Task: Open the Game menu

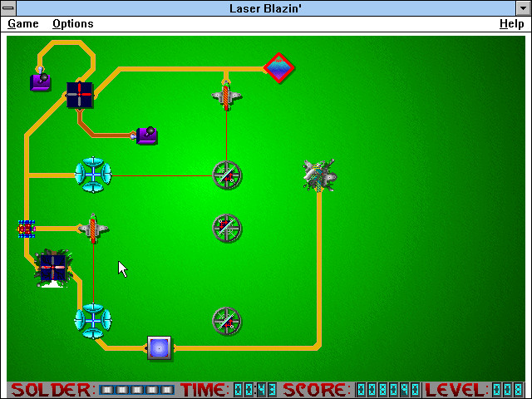Action: pyautogui.click(x=23, y=24)
